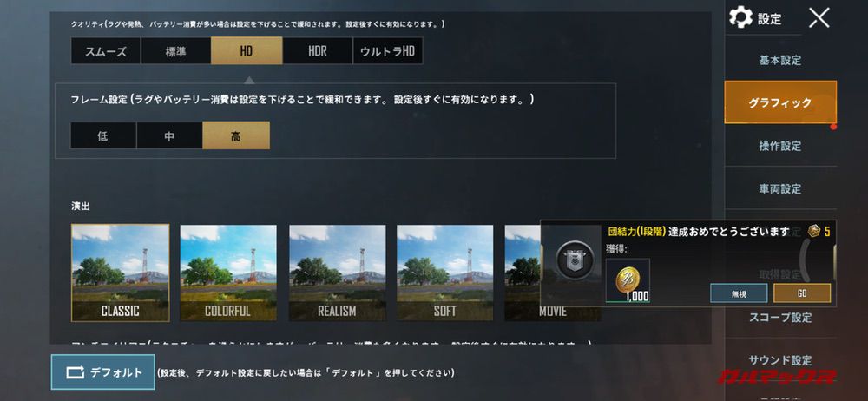Click the settings gear icon
This screenshot has height=401, width=868.
(x=740, y=17)
